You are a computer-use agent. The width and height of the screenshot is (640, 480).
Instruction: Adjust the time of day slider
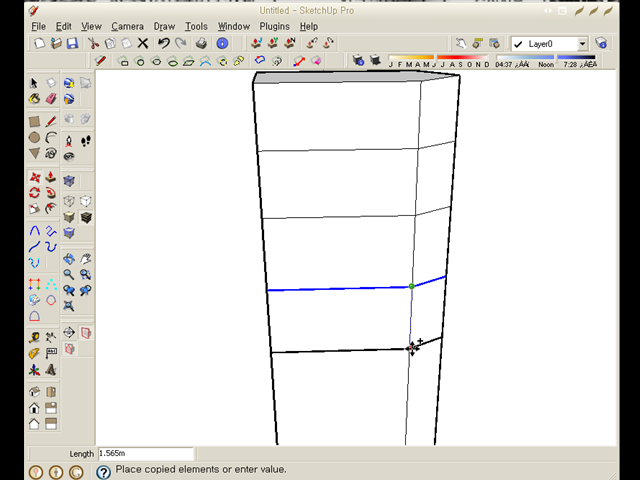pyautogui.click(x=546, y=58)
